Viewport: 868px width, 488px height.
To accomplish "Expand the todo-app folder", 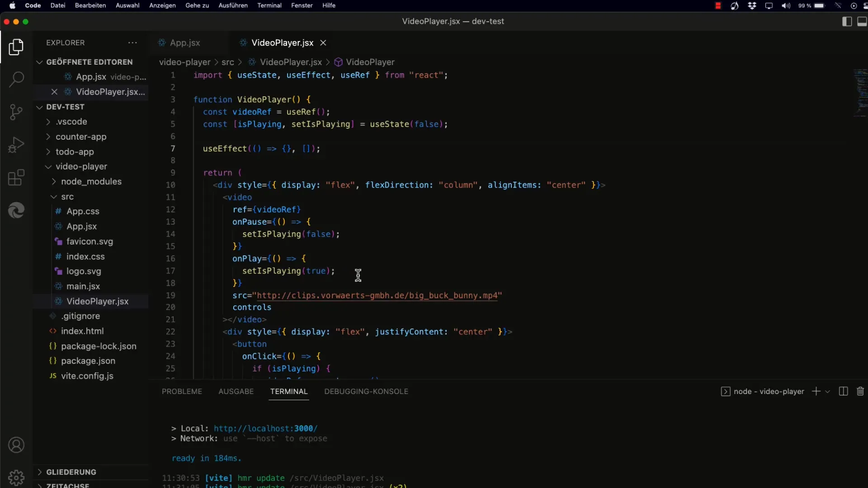I will point(75,151).
